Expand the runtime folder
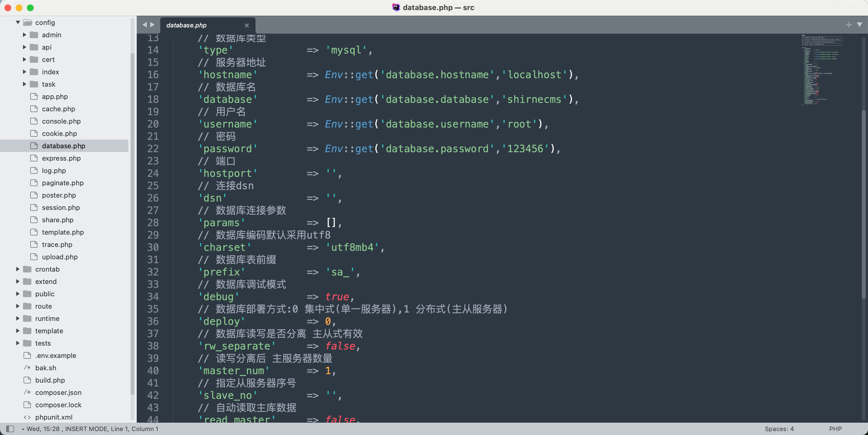 tap(18, 318)
